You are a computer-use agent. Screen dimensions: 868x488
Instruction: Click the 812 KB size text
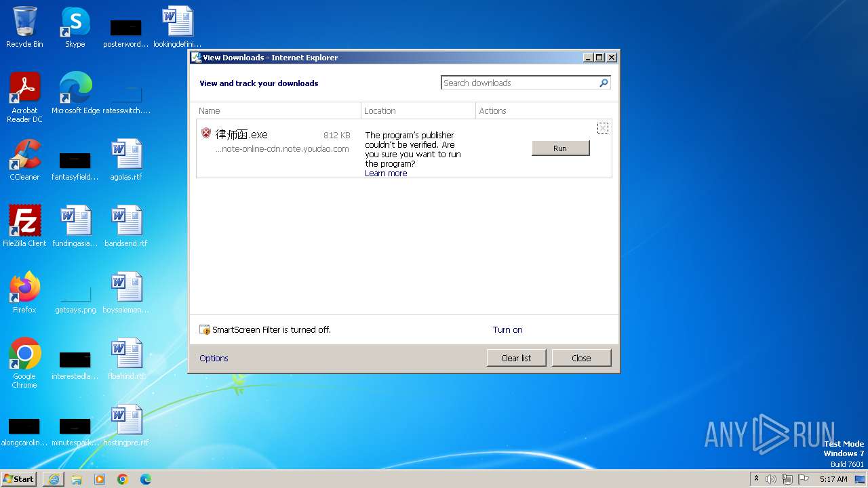pos(337,136)
